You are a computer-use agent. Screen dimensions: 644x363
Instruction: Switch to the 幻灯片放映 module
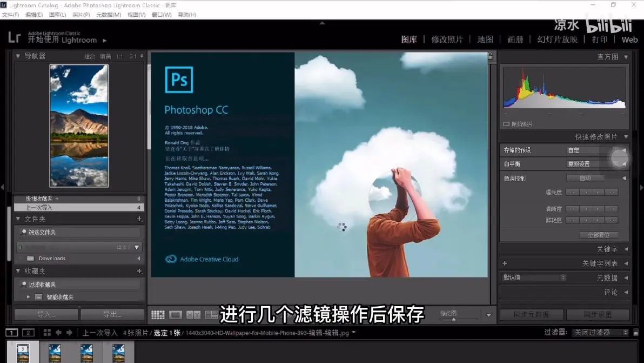pyautogui.click(x=558, y=39)
